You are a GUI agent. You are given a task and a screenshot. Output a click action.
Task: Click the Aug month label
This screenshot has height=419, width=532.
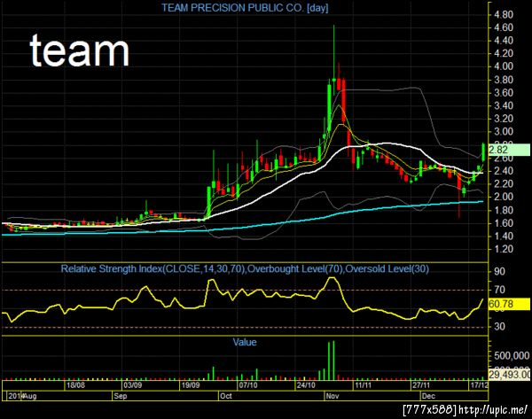tap(30, 396)
